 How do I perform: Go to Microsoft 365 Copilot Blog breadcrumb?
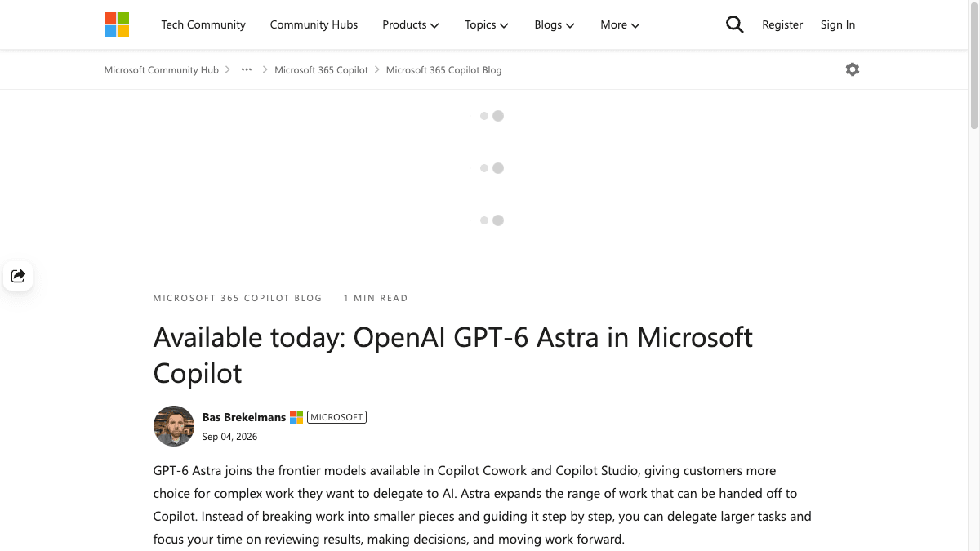[x=443, y=70]
